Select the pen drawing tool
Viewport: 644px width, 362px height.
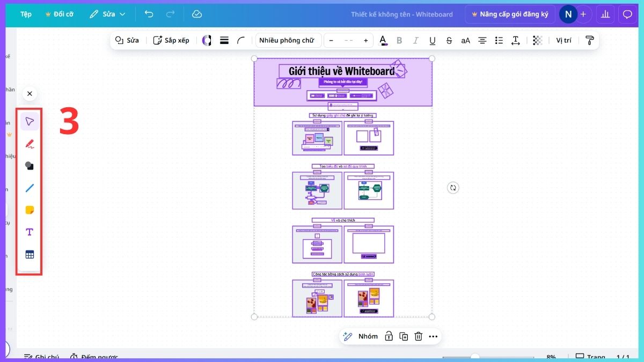tap(30, 143)
